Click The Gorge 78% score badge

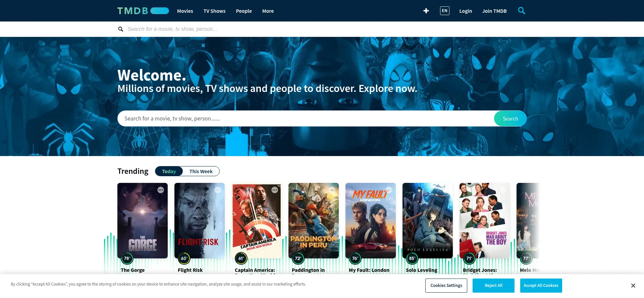point(127,258)
